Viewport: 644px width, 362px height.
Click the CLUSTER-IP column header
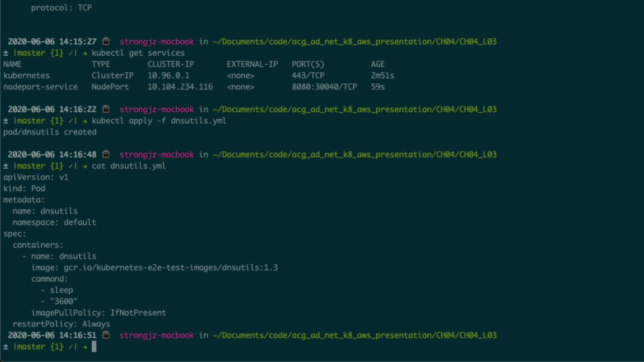171,64
